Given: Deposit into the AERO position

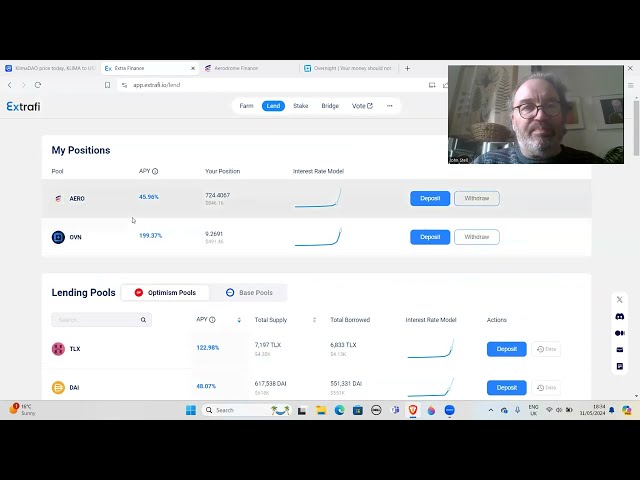Looking at the screenshot, I should point(430,198).
